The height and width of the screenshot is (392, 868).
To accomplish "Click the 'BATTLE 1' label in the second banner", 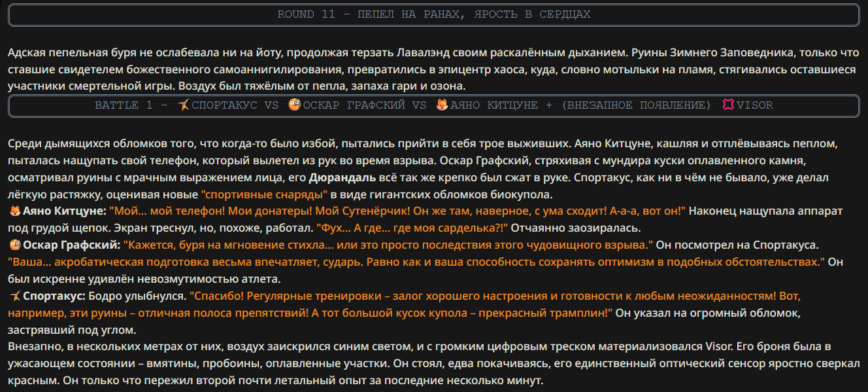I will point(116,105).
